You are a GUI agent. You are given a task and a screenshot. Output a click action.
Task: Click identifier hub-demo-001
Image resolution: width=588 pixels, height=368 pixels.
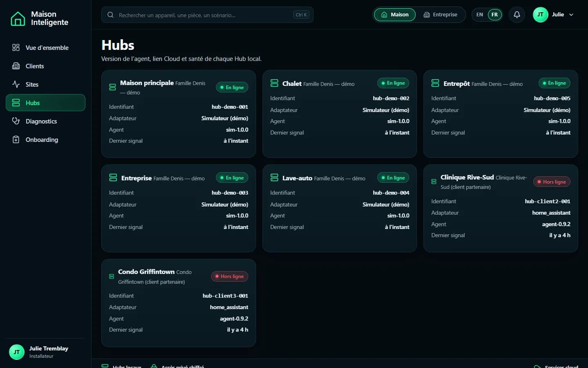point(230,107)
